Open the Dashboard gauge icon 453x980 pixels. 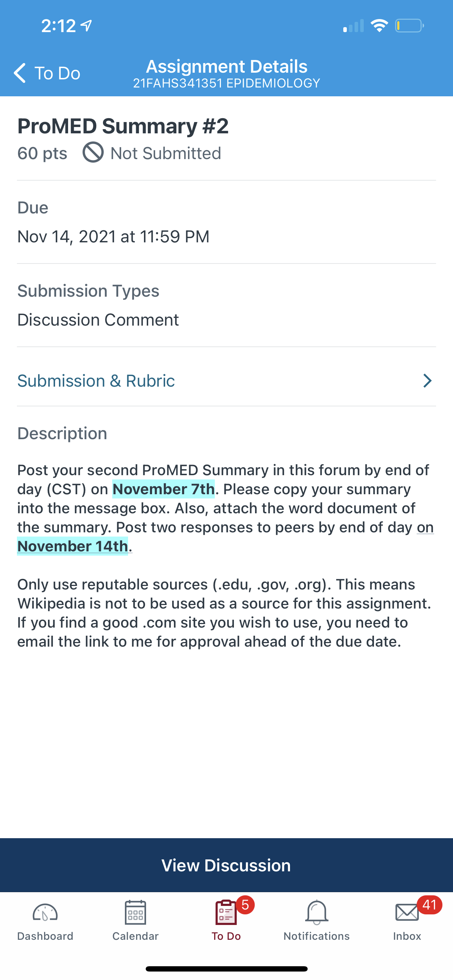[45, 913]
